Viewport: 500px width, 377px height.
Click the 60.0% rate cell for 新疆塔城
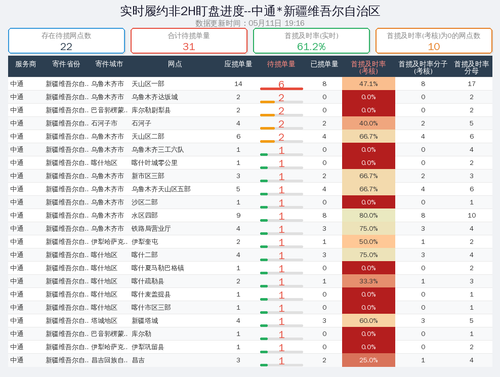coord(368,321)
